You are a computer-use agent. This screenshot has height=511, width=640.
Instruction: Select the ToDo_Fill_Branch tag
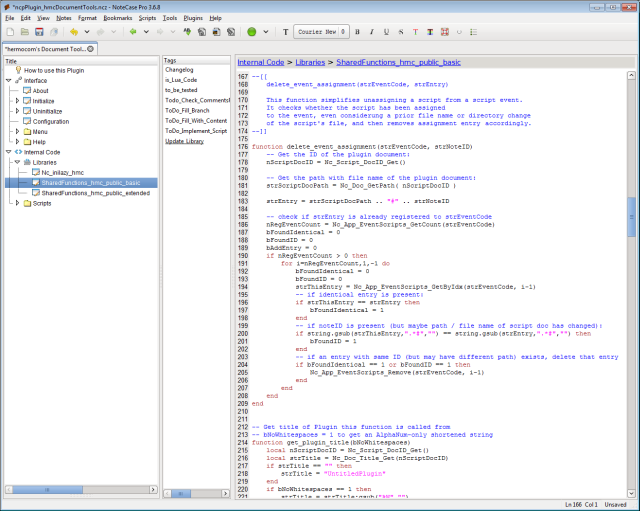(187, 111)
